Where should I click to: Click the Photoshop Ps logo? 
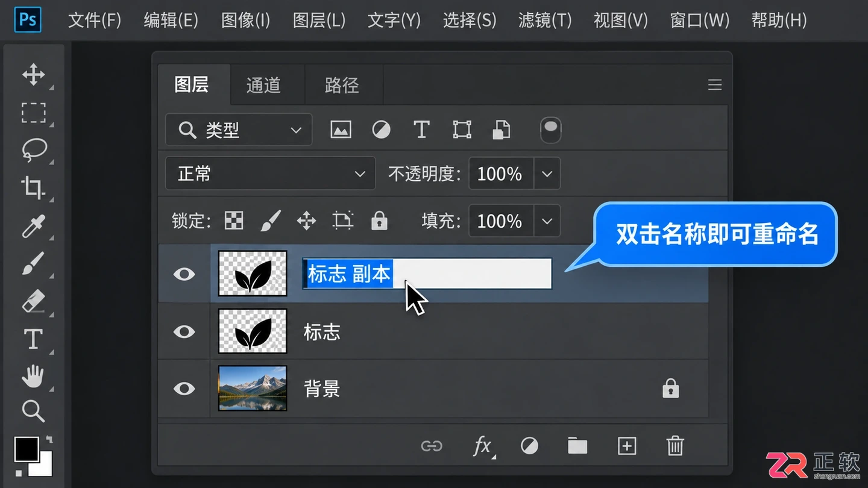click(x=28, y=20)
